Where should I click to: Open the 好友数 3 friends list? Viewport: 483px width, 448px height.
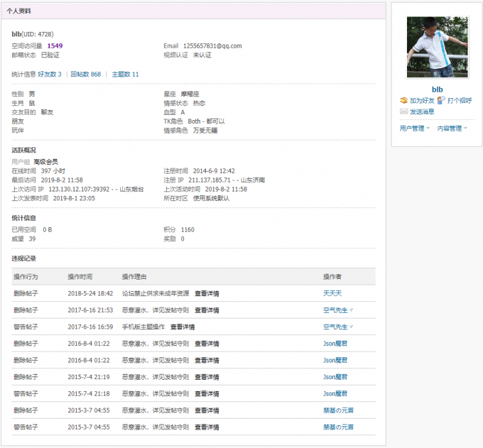point(49,75)
